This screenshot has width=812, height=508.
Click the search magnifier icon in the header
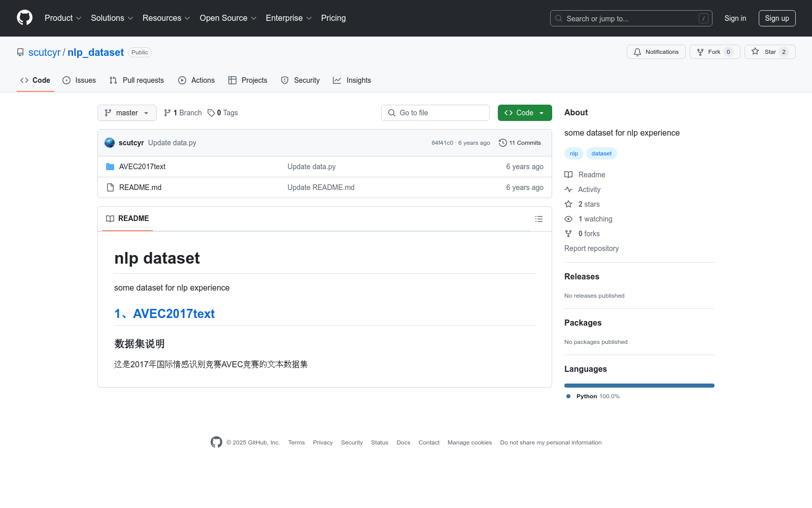[x=559, y=18]
